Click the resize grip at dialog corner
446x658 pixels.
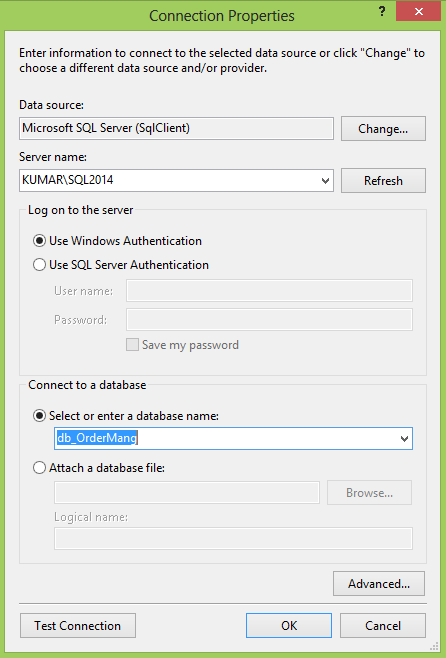(434, 646)
